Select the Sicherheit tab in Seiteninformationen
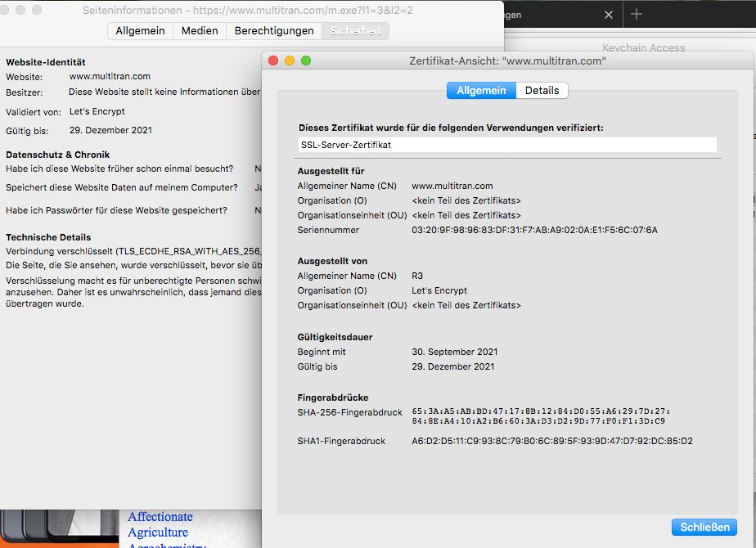 (355, 31)
